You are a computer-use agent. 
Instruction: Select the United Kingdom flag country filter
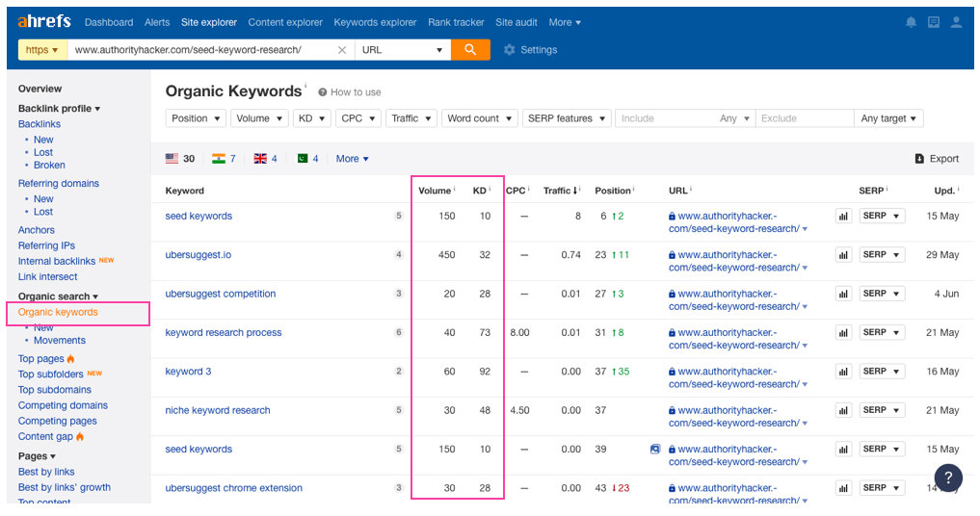(260, 159)
